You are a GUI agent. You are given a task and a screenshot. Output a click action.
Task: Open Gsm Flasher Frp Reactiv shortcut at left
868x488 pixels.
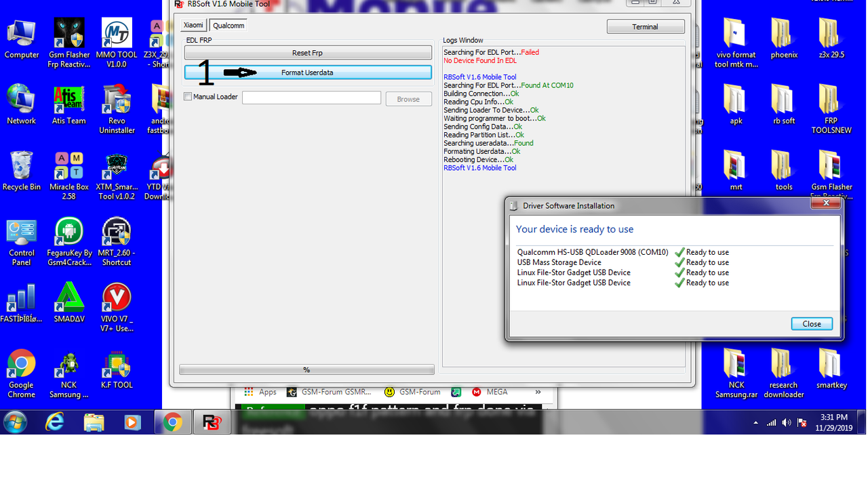point(68,43)
